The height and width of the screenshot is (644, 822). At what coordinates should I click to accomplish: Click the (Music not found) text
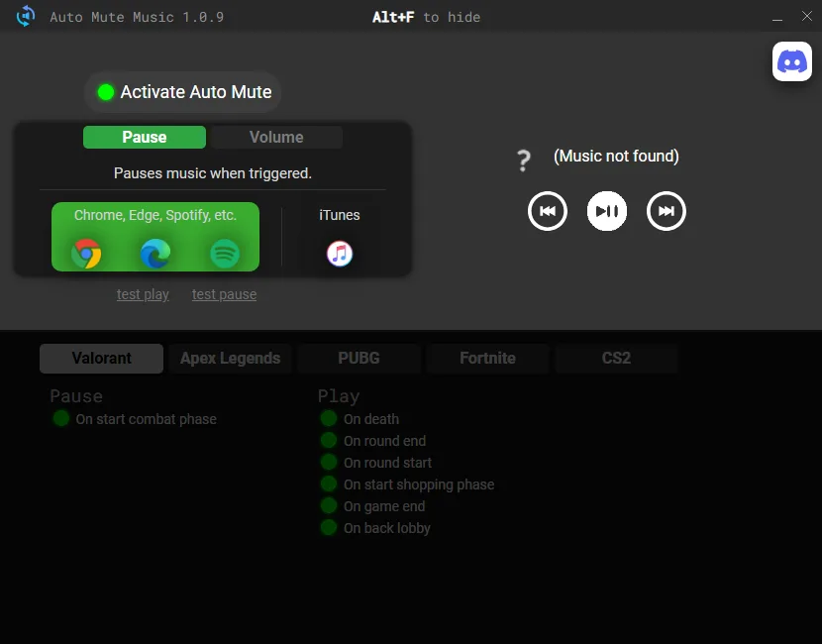[x=616, y=156]
